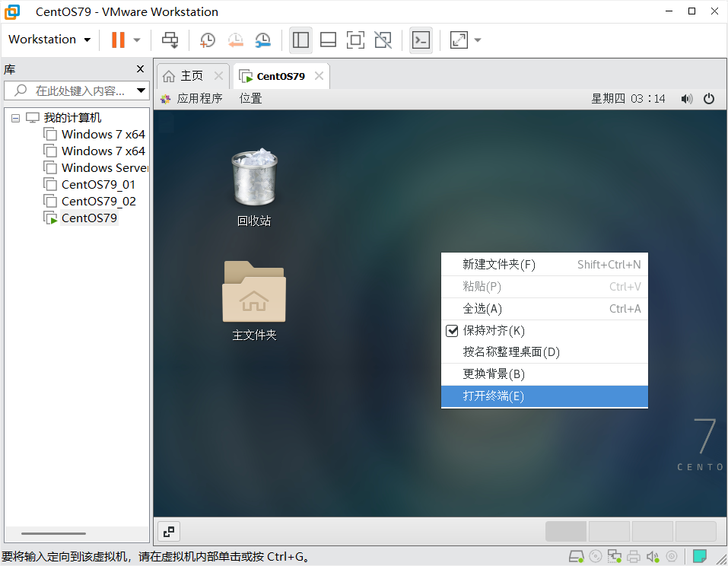Click the GNOME power icon

click(x=708, y=98)
